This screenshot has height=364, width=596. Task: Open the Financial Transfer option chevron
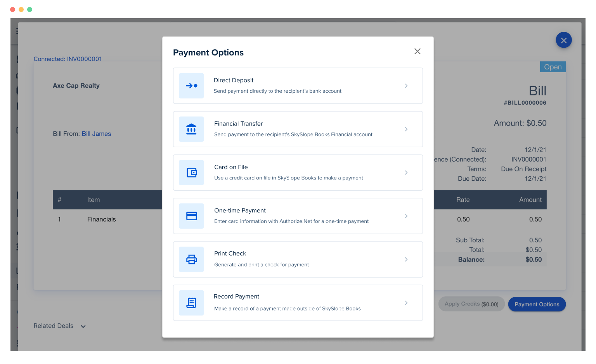(406, 129)
